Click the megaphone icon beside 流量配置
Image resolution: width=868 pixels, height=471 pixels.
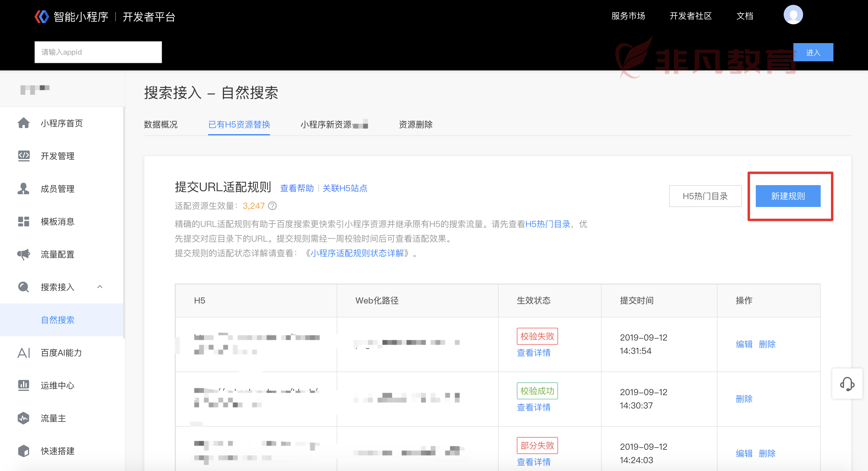(x=24, y=254)
